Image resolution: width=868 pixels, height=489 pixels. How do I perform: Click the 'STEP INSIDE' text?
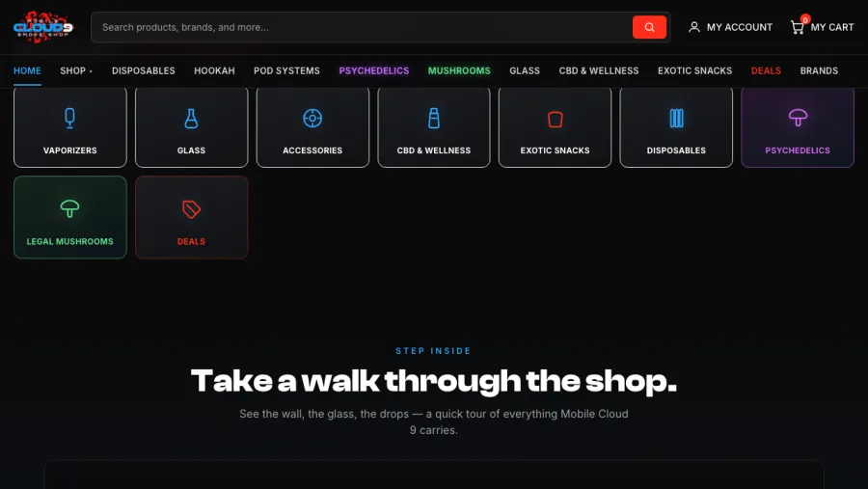(x=433, y=350)
